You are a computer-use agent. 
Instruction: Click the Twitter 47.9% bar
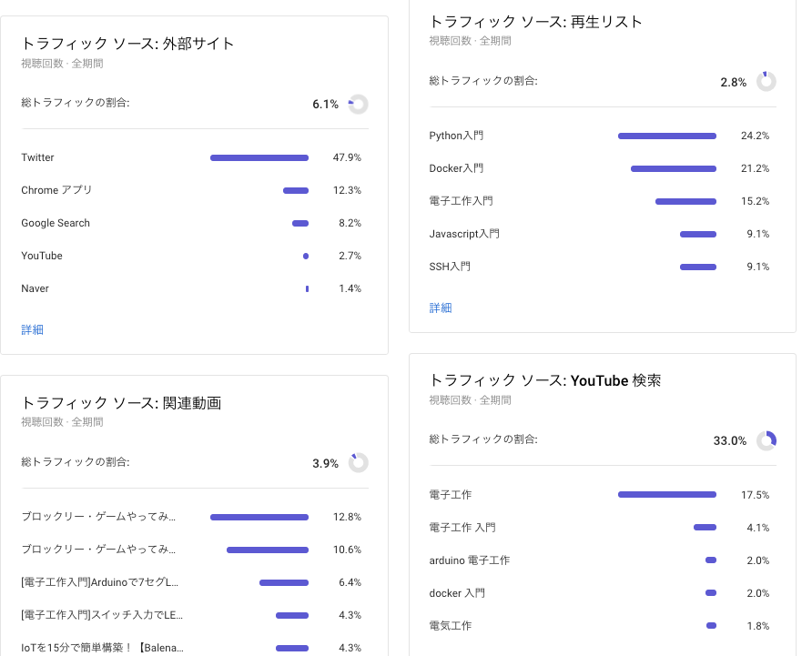[x=259, y=157]
